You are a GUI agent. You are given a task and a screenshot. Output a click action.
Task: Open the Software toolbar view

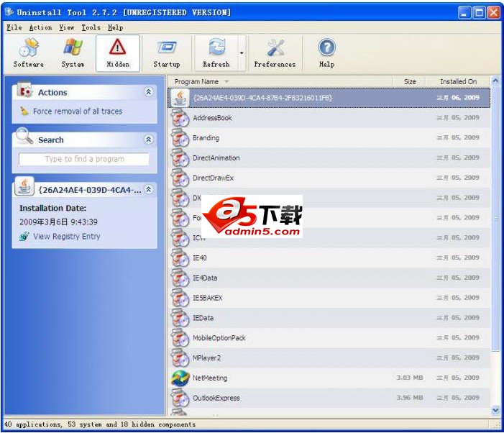click(x=28, y=53)
